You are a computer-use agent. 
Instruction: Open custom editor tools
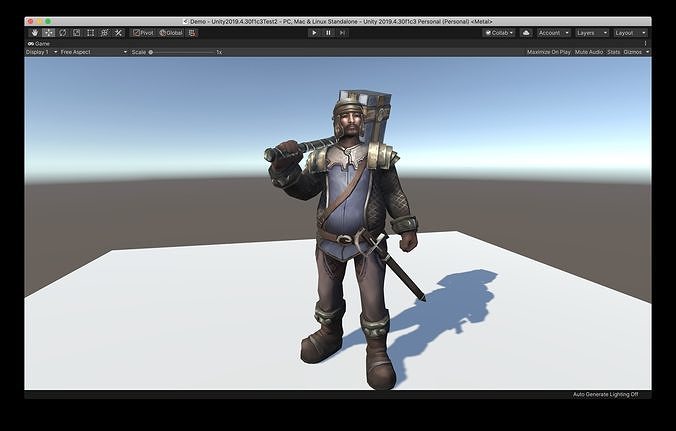coord(118,33)
